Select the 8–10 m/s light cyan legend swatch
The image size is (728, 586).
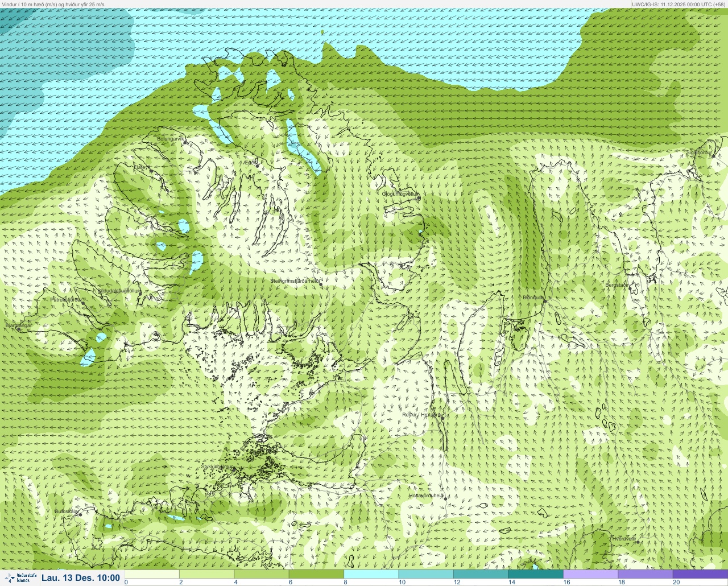click(x=371, y=574)
